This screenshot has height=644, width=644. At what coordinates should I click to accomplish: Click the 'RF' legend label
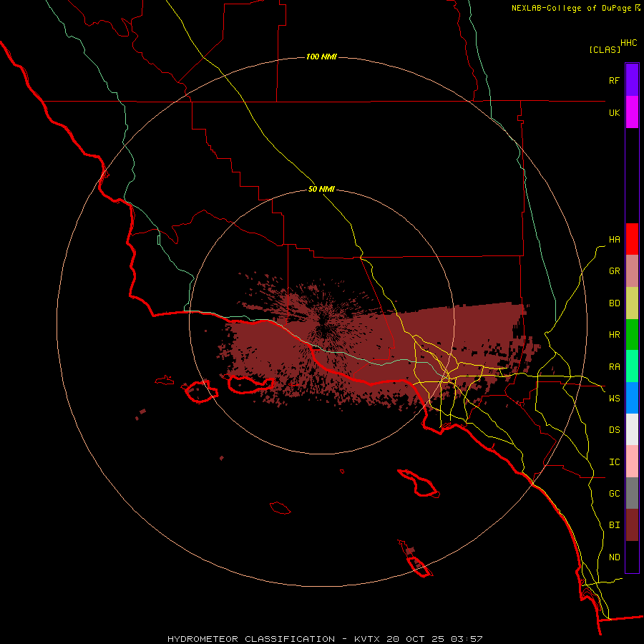(614, 81)
